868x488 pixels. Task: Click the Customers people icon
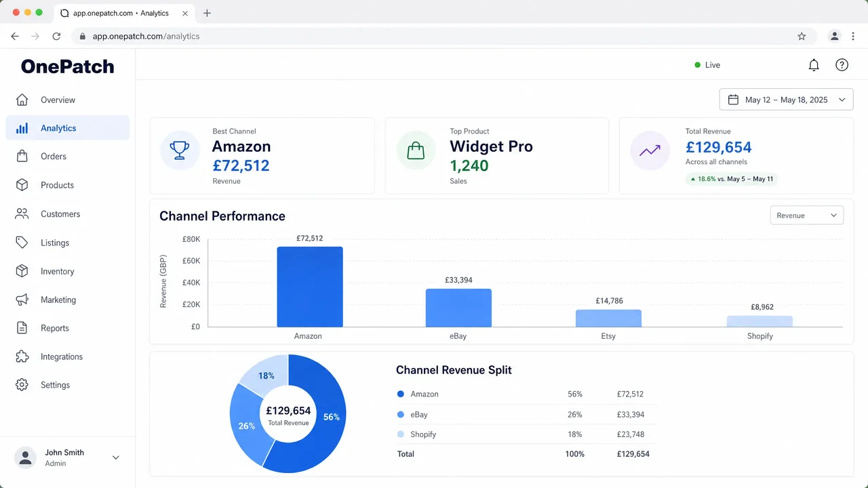point(22,213)
